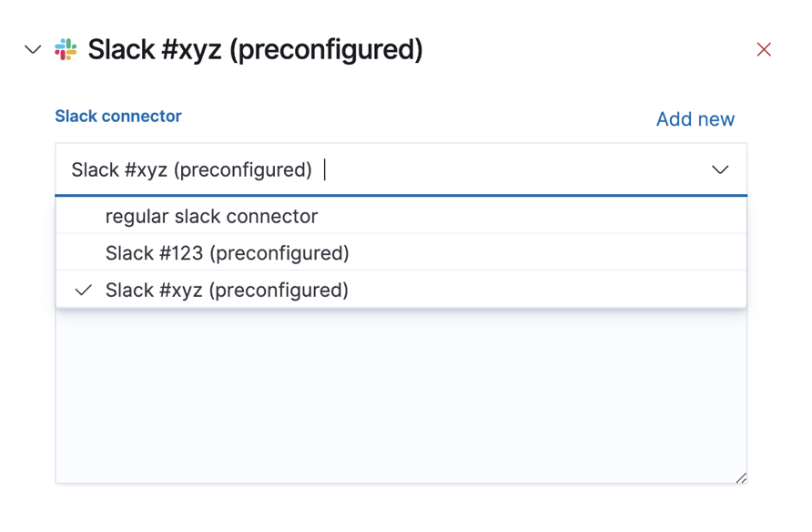The image size is (812, 532).
Task: Click the red X to close the panel
Action: pyautogui.click(x=764, y=49)
